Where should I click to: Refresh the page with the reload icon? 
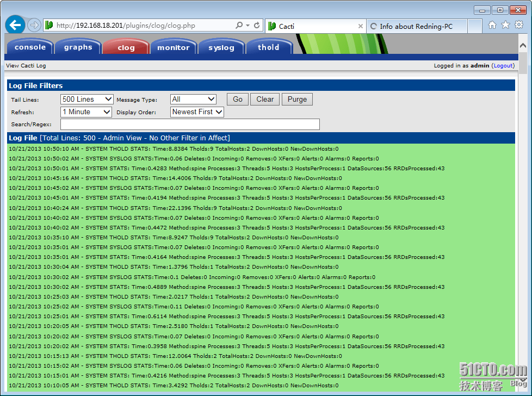(257, 25)
